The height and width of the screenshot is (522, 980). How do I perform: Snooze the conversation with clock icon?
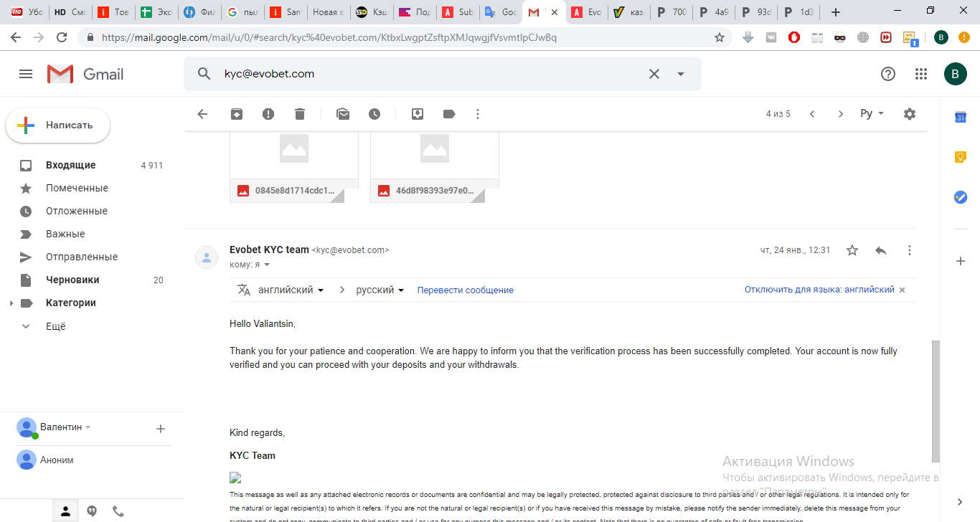coord(374,114)
